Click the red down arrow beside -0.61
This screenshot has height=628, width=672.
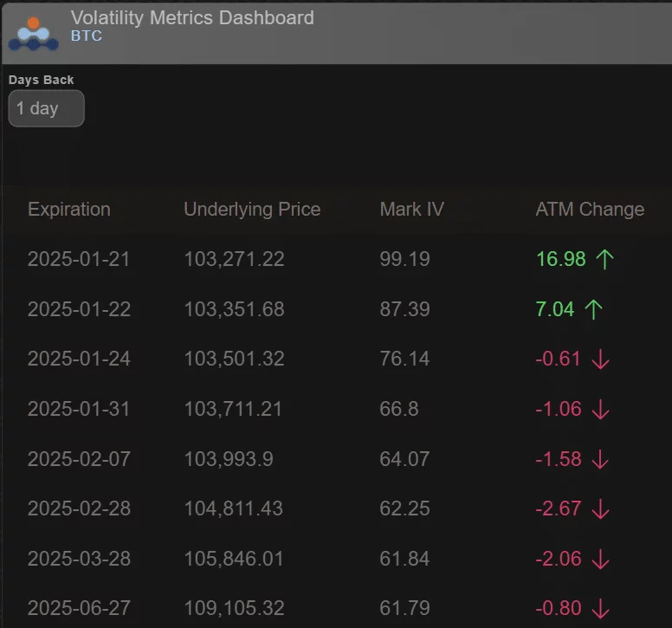(600, 359)
